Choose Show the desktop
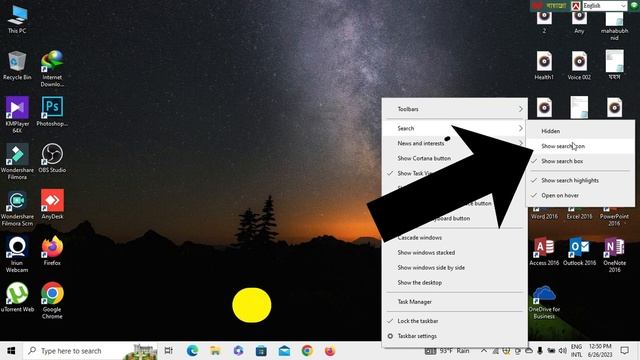 [x=455, y=283]
